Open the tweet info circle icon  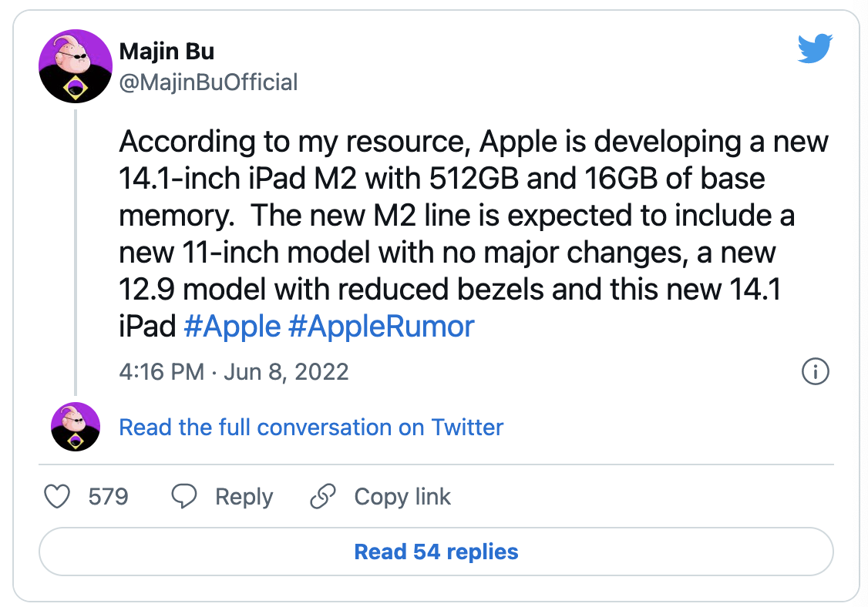815,372
